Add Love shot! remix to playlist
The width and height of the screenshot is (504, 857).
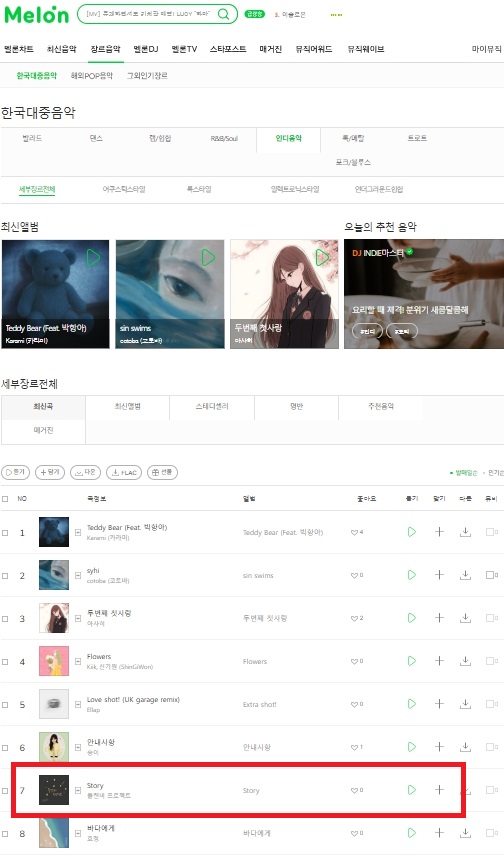[439, 704]
